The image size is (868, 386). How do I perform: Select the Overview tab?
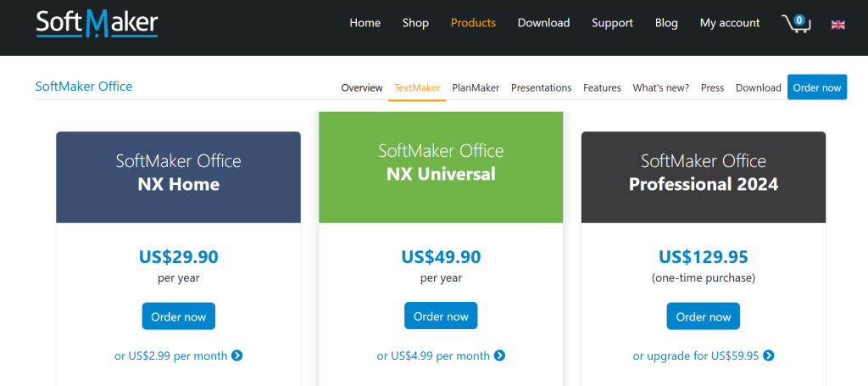tap(362, 87)
